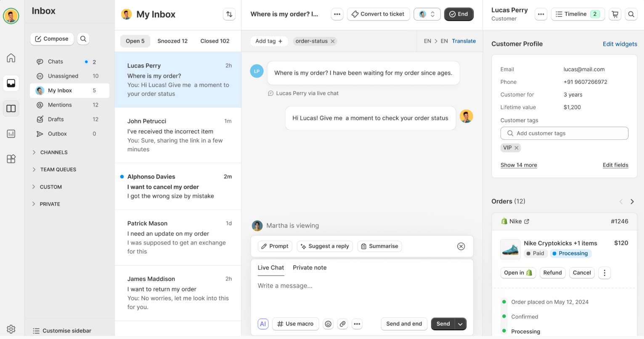Click the AI button in composer
The height and width of the screenshot is (339, 644).
[x=263, y=324]
